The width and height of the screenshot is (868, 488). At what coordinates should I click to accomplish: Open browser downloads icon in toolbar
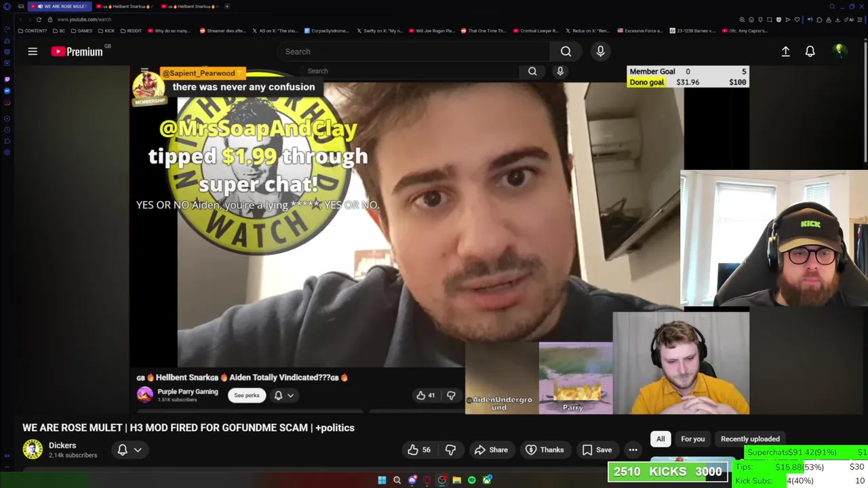(x=837, y=20)
